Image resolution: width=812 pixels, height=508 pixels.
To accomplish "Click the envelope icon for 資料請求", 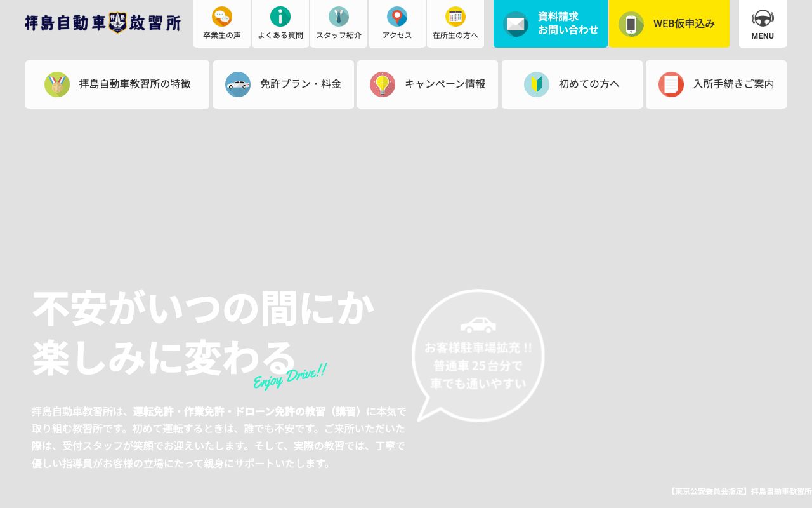I will point(516,25).
